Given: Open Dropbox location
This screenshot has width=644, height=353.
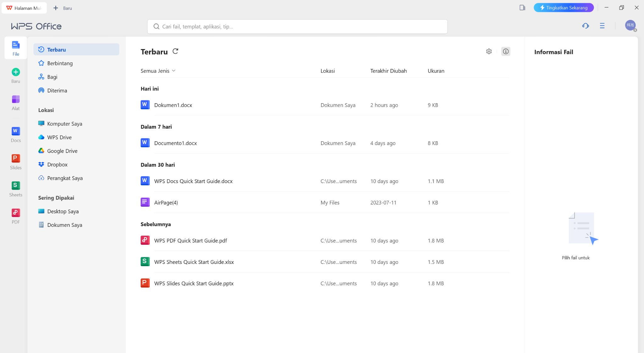Looking at the screenshot, I should tap(76, 164).
